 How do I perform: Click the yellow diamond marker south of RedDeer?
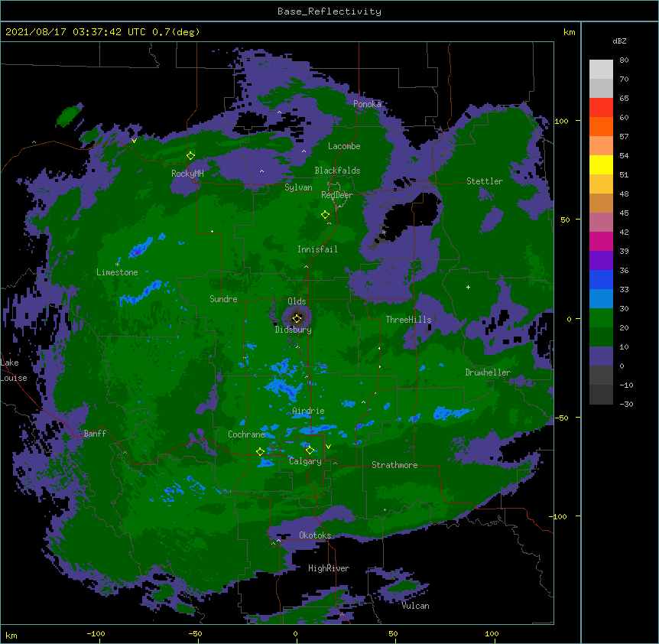325,215
